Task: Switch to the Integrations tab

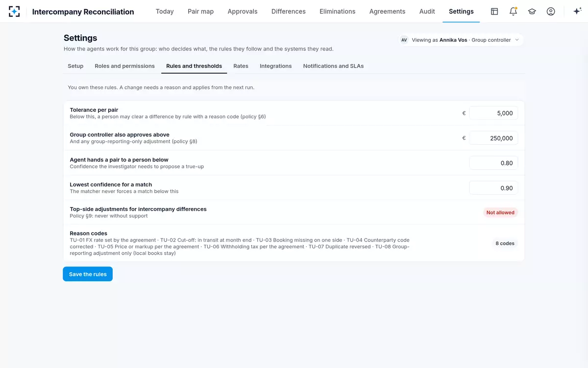Action: (x=276, y=66)
